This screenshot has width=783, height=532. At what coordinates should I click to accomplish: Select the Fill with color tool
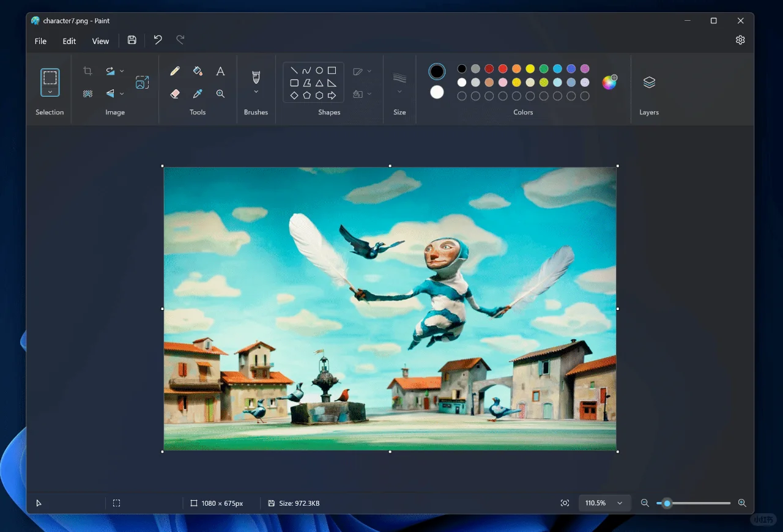197,71
